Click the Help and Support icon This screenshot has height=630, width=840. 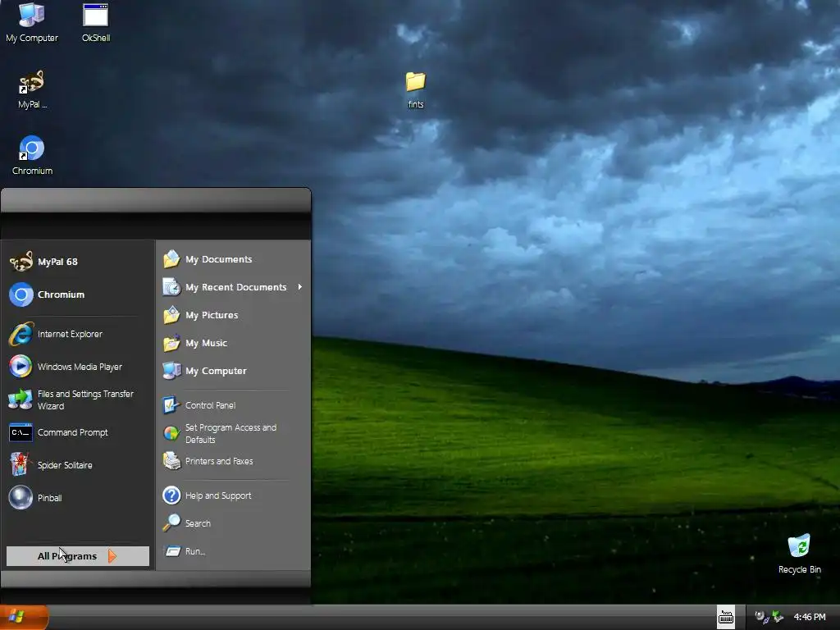pyautogui.click(x=171, y=495)
